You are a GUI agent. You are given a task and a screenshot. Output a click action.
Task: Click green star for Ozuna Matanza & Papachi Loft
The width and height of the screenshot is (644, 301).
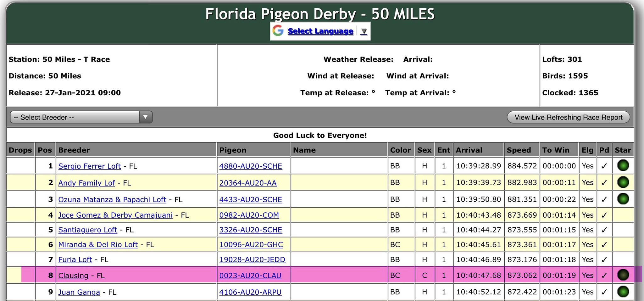(623, 199)
